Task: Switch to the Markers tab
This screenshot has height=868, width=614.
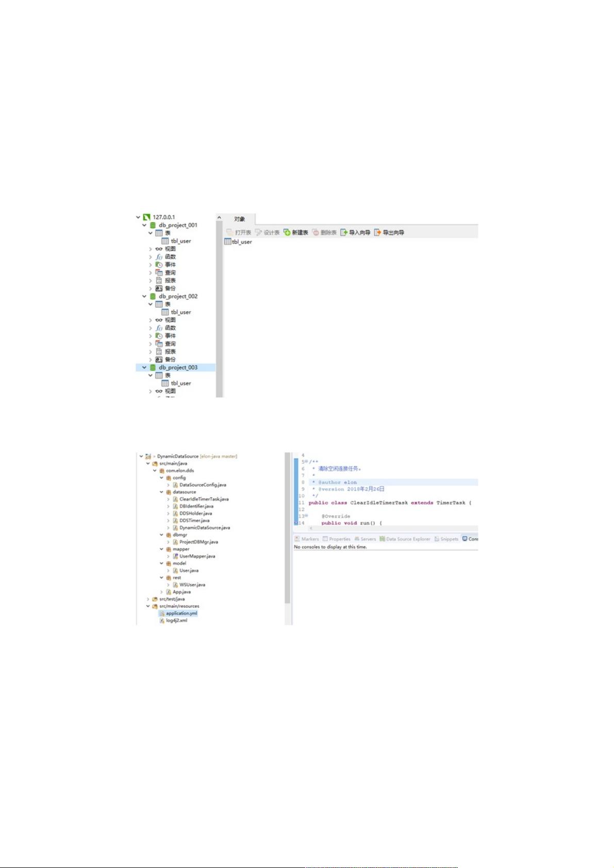Action: (x=307, y=539)
